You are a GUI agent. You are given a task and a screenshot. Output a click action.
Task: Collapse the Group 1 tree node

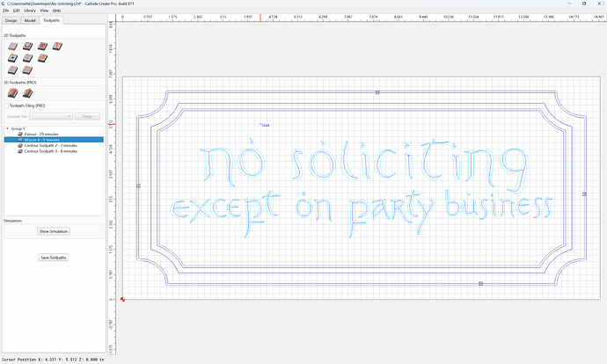click(7, 128)
